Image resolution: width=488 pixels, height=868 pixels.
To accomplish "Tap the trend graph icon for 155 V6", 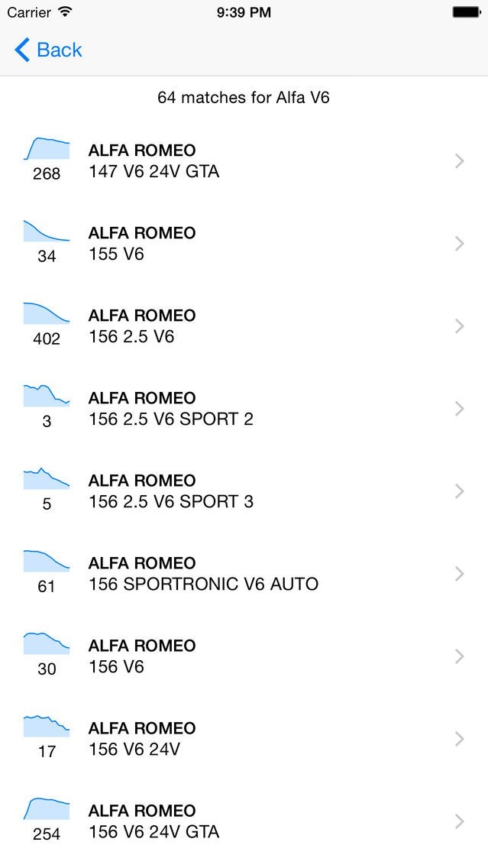I will [47, 232].
